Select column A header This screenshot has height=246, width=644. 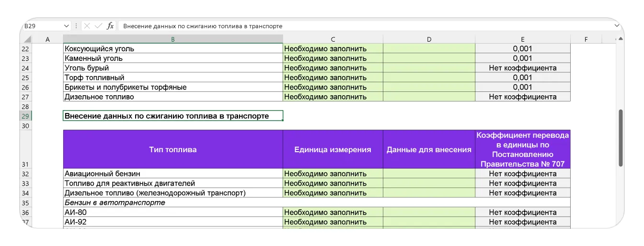point(47,39)
